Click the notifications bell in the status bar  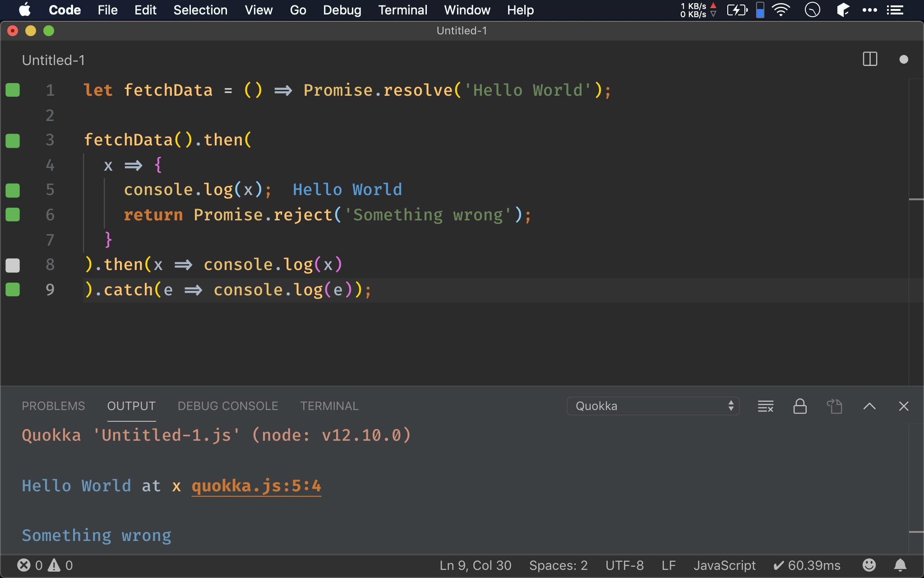(x=900, y=565)
